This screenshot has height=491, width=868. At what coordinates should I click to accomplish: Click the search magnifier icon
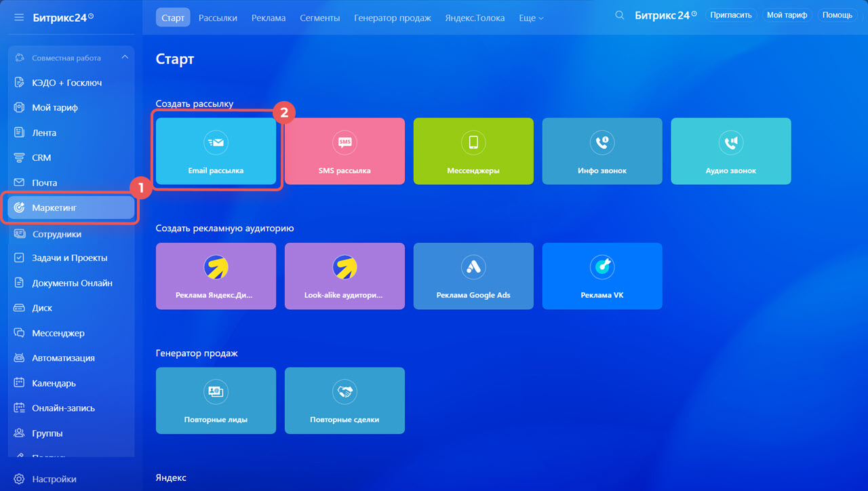pos(619,16)
